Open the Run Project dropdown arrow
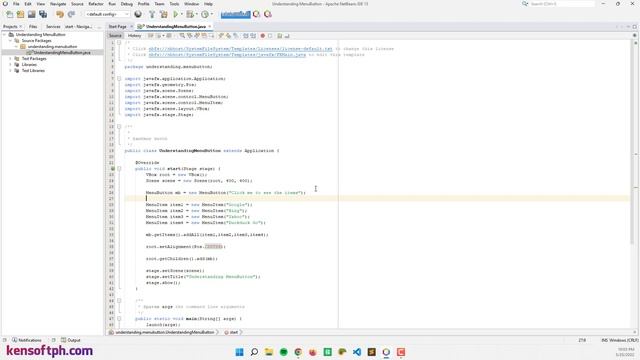Image resolution: width=640 pixels, height=360 pixels. pos(182,14)
